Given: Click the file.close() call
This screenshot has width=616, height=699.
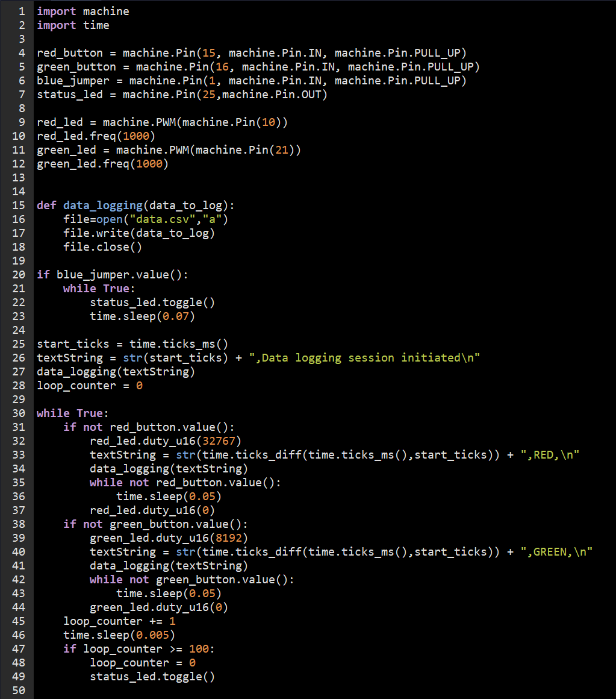Looking at the screenshot, I should 102,246.
